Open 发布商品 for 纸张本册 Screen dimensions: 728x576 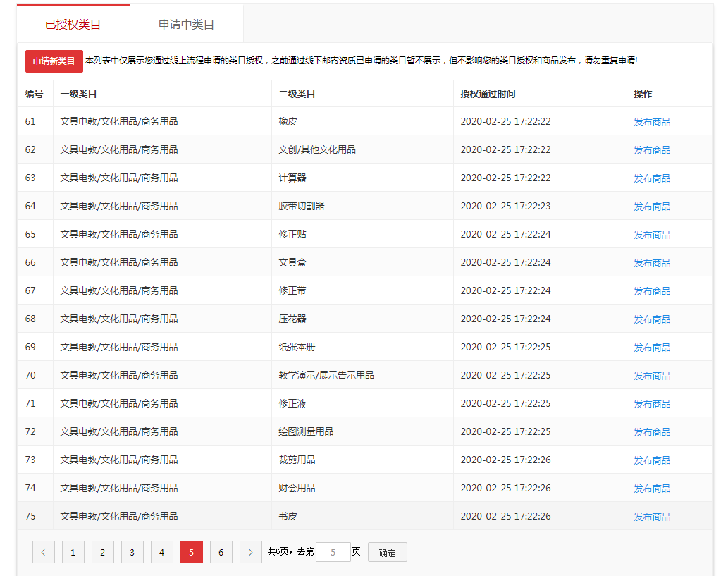pyautogui.click(x=651, y=347)
